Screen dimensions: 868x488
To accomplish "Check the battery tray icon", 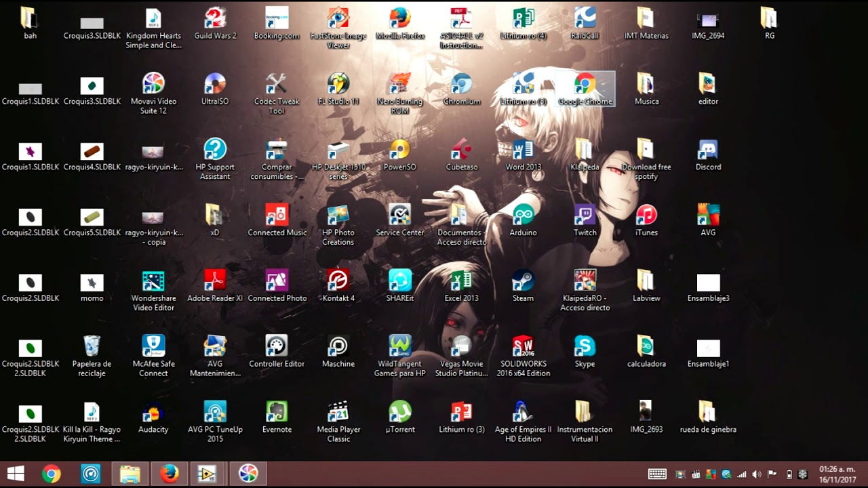I will coord(789,474).
